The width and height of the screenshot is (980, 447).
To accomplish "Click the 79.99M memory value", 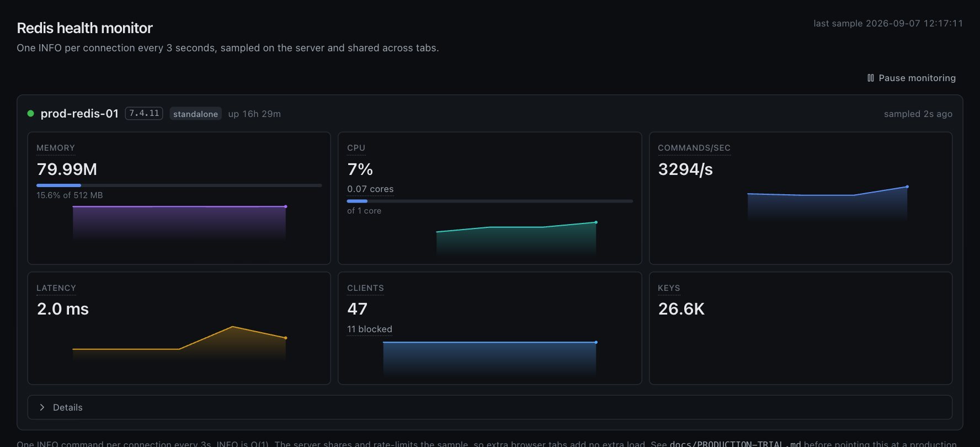I will [67, 169].
